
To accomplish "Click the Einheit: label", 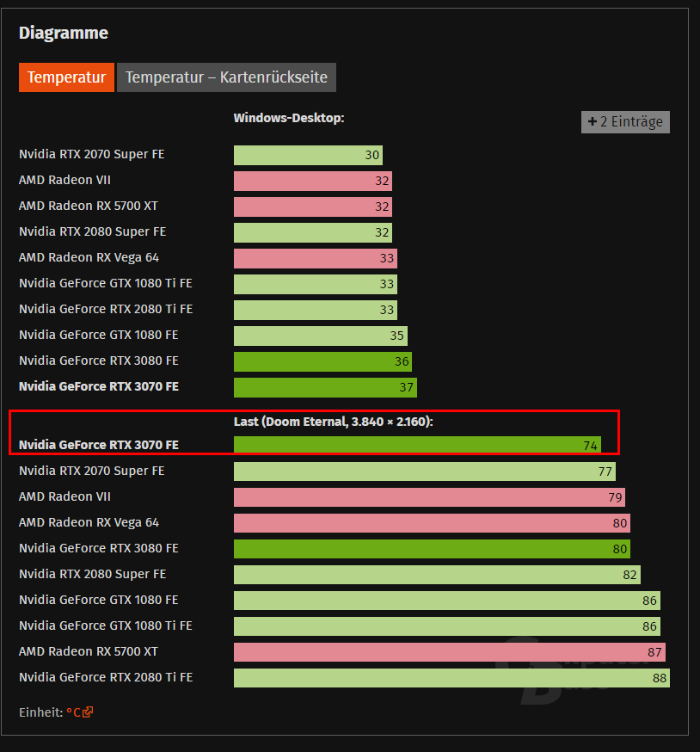I will point(40,712).
